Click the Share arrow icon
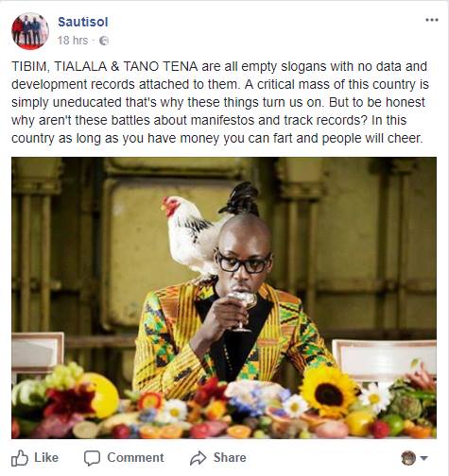 coord(198,458)
